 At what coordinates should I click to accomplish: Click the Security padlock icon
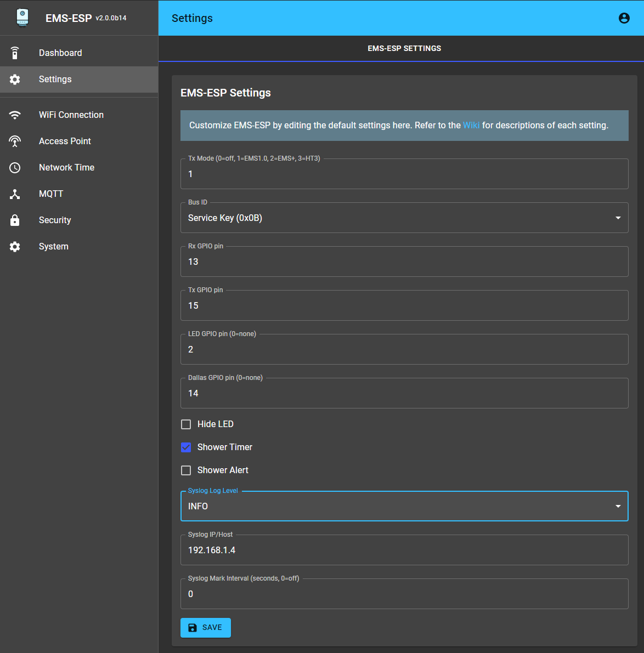[x=15, y=220]
